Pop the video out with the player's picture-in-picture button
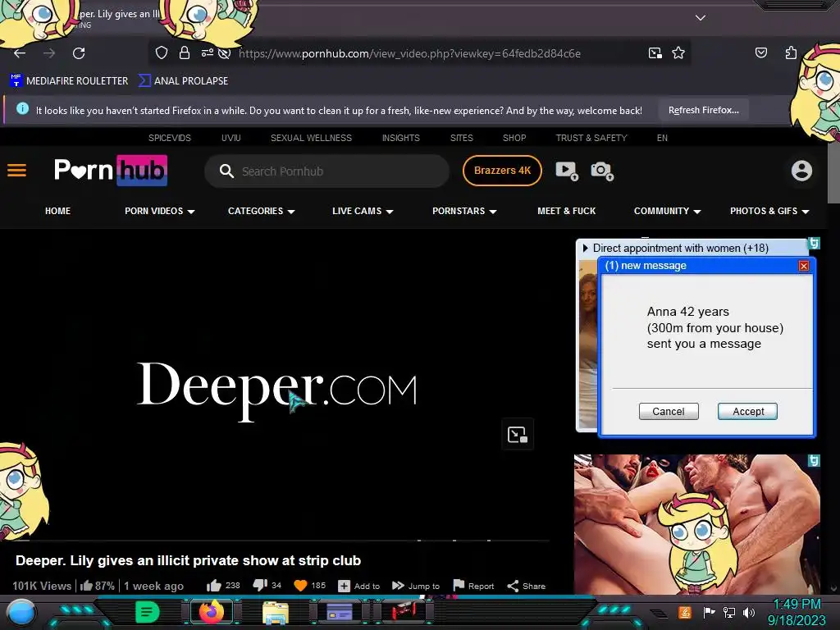 point(518,434)
